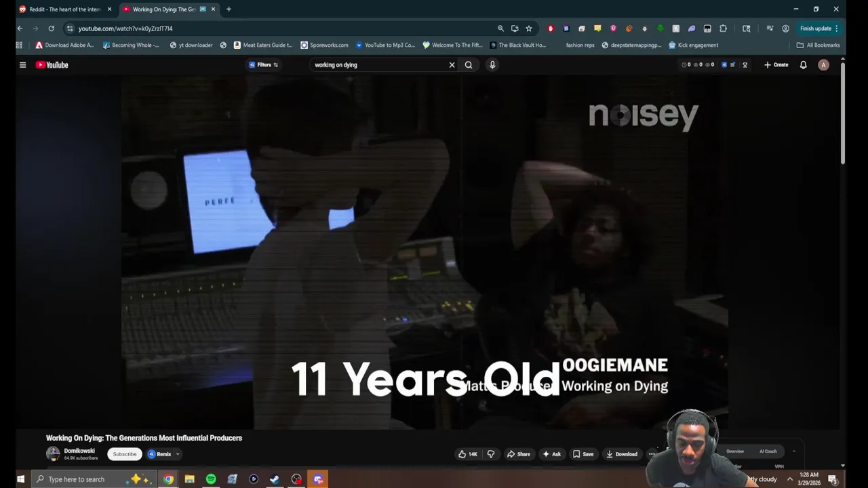Subscribe to Domikowski
The width and height of the screenshot is (868, 488).
[125, 454]
